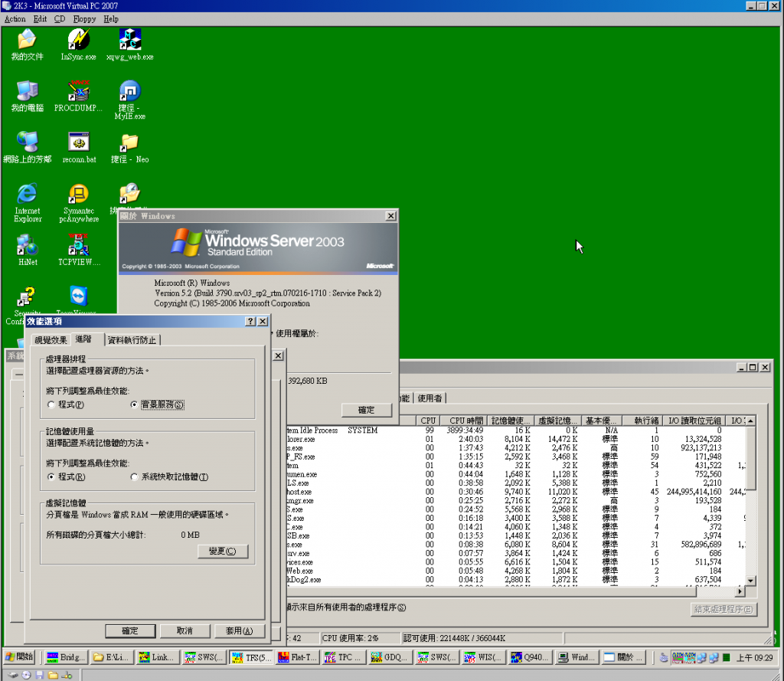Viewport: 784px width, 681px height.
Task: Select 程式(P) processor scheduling radio
Action: 66,404
